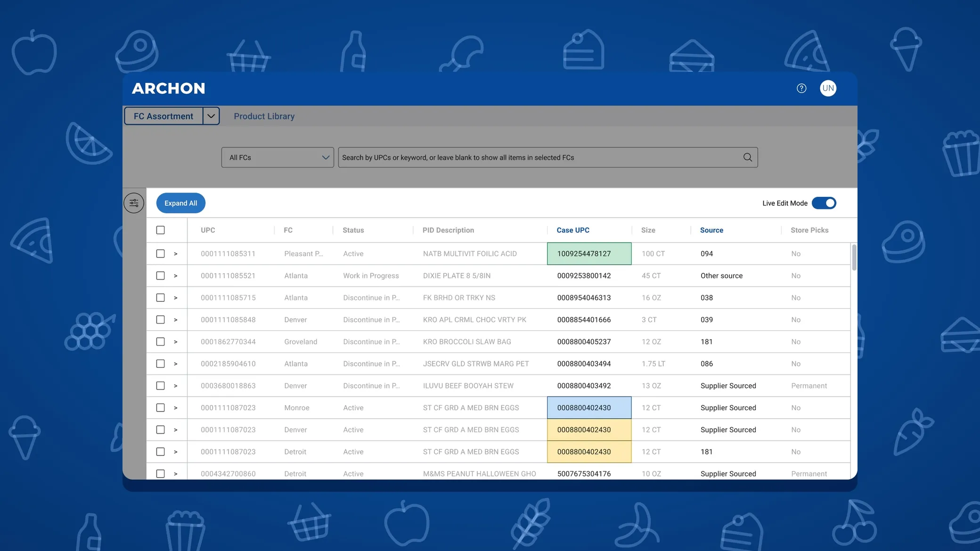Expand the M&MS PEANUT HALLOWEEN GHO row

pos(176,474)
